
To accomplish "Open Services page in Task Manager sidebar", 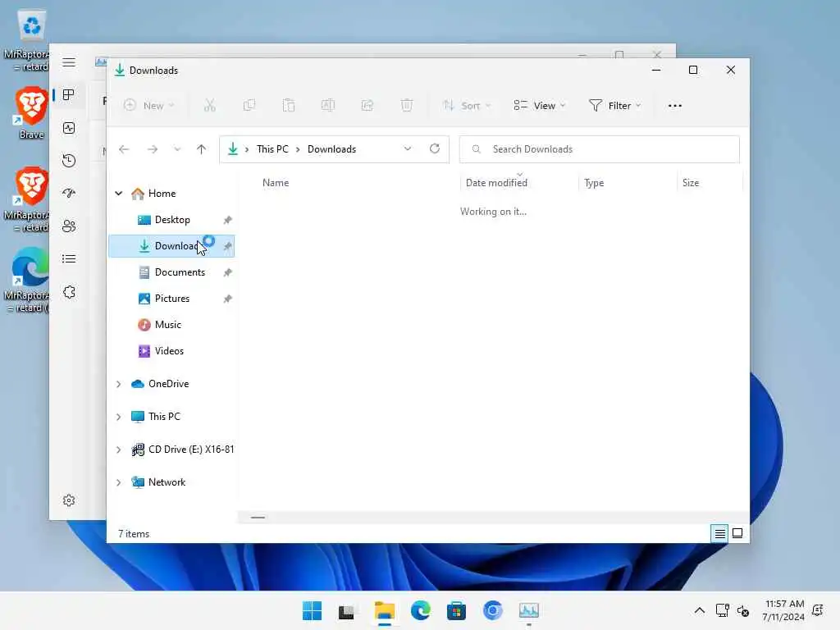I will tap(69, 292).
